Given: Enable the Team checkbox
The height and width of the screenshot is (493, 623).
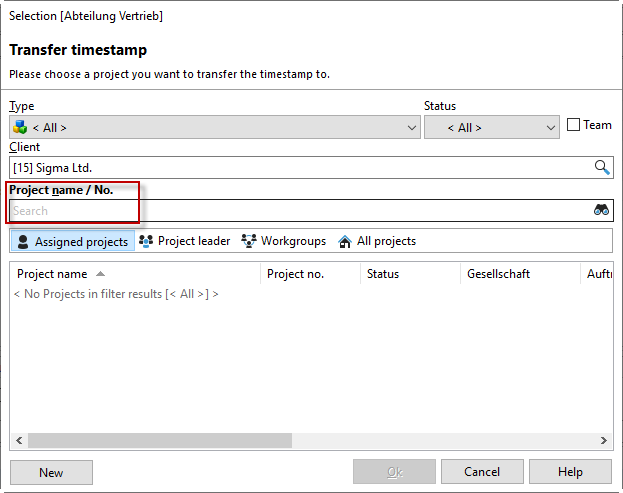Looking at the screenshot, I should click(573, 125).
